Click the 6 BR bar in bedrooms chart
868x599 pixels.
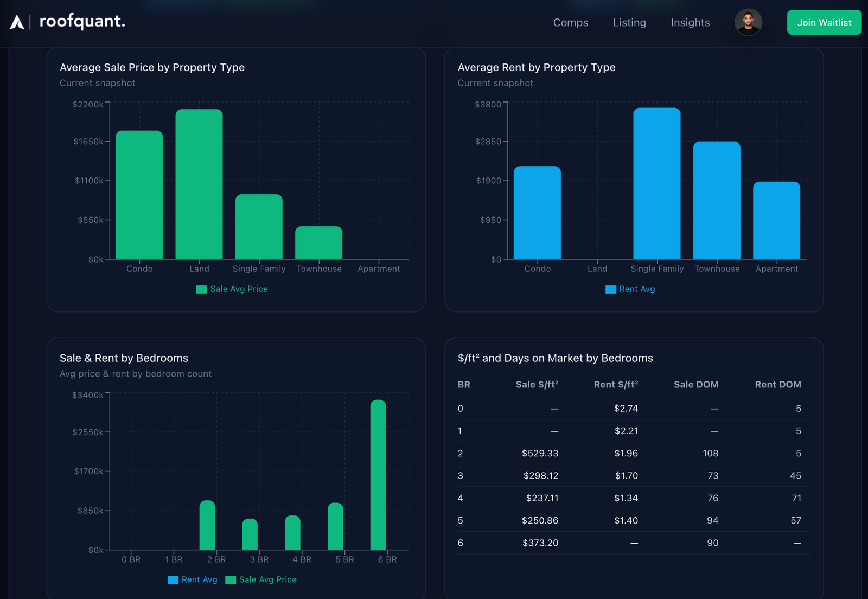(378, 475)
